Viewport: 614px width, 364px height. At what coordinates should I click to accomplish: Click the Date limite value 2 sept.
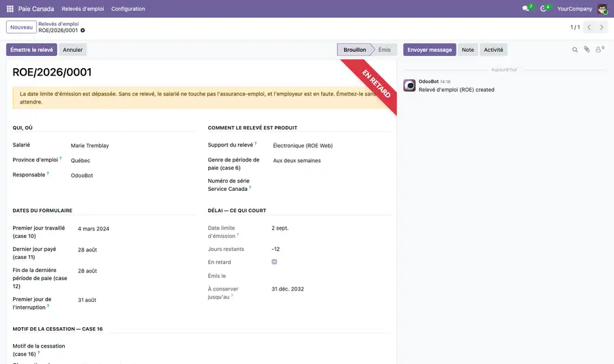point(280,228)
